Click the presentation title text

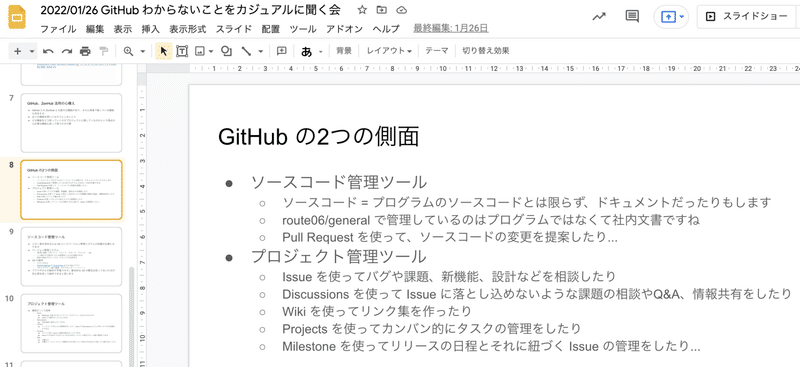[190, 10]
